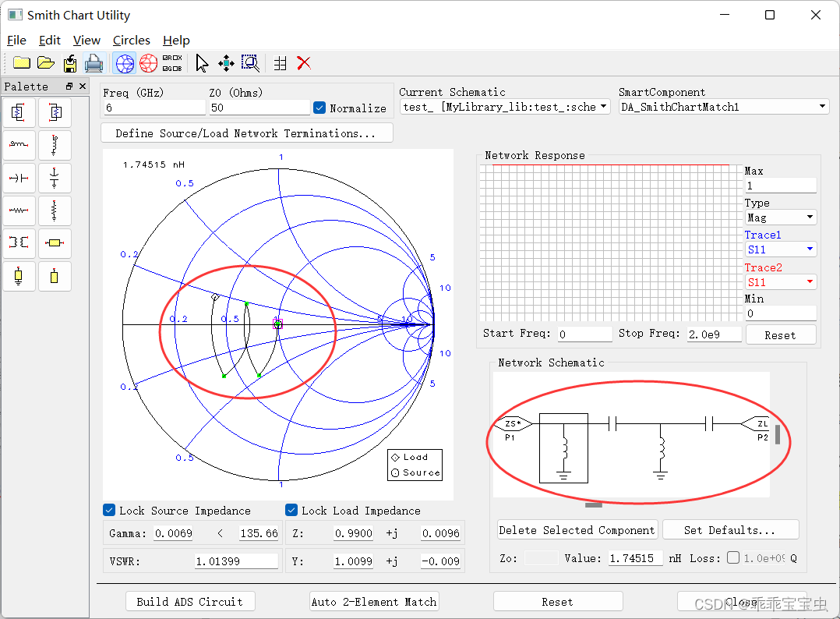Add a series inductor from palette
840x619 pixels.
pos(19,145)
